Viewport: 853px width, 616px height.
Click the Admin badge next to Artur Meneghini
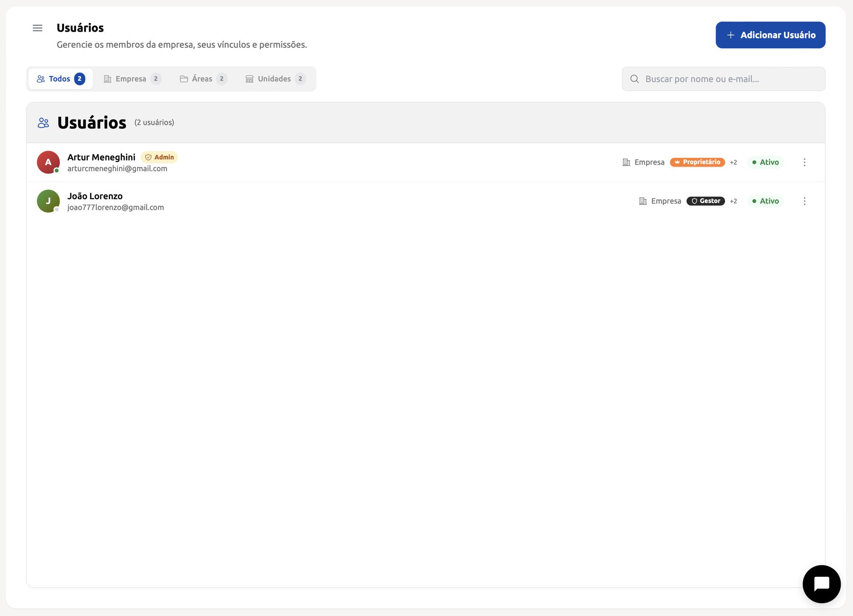pos(159,157)
